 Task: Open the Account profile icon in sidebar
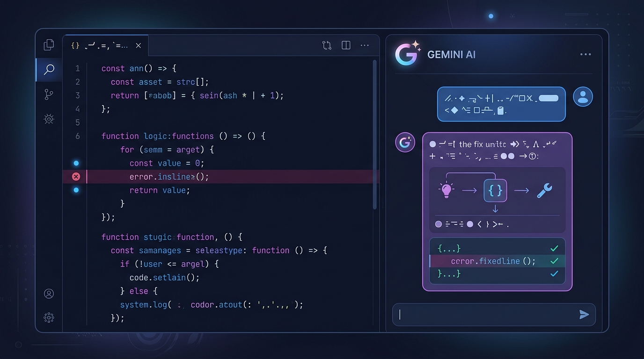pos(49,294)
